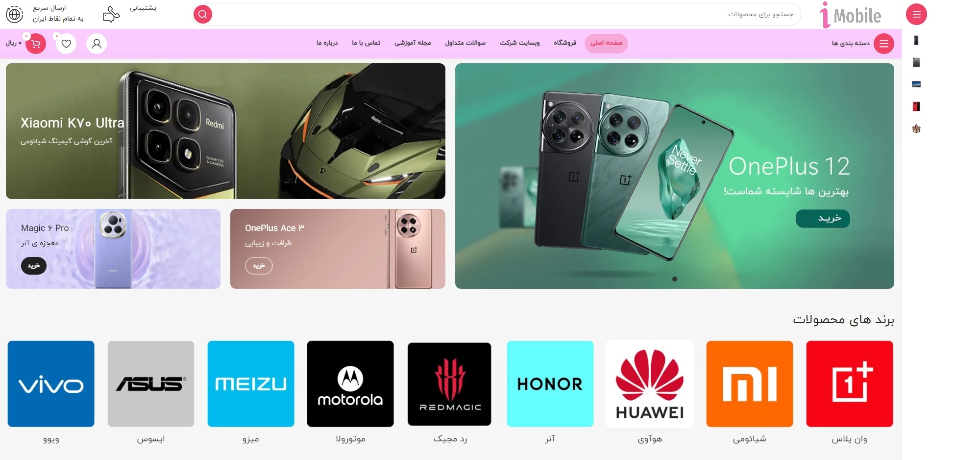Open the support headset icon
The width and height of the screenshot is (980, 460).
coord(111,14)
